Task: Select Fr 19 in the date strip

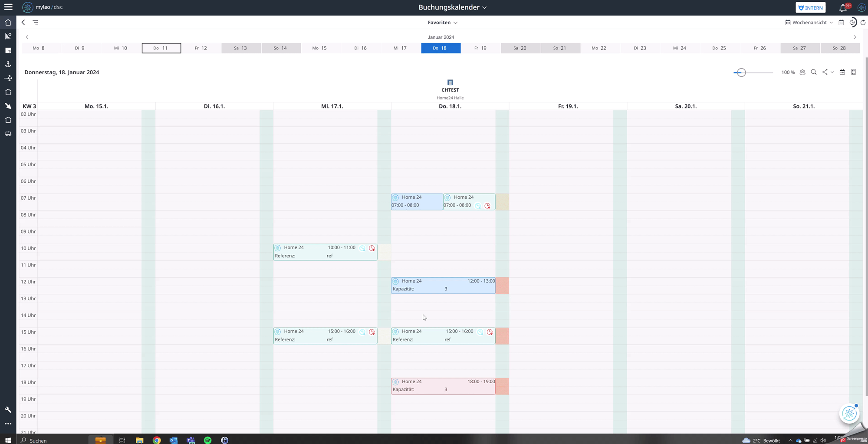Action: tap(480, 48)
